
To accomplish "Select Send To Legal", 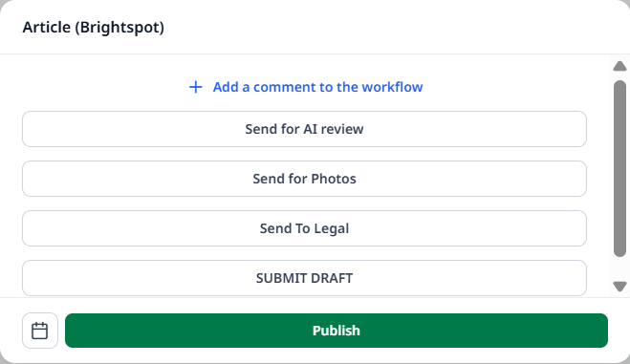I will click(x=304, y=228).
